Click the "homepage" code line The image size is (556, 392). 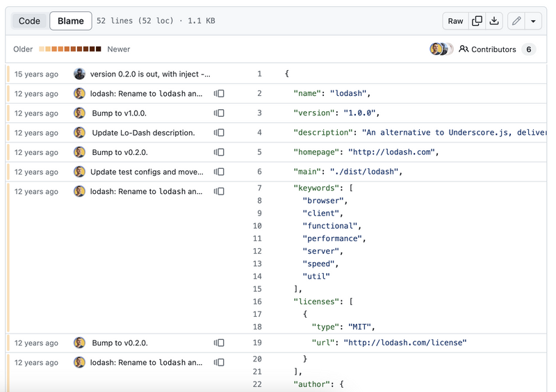point(366,152)
